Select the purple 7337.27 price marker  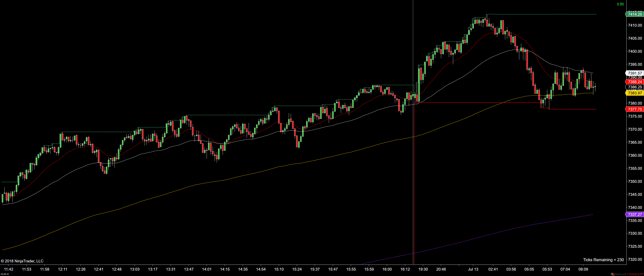point(634,214)
